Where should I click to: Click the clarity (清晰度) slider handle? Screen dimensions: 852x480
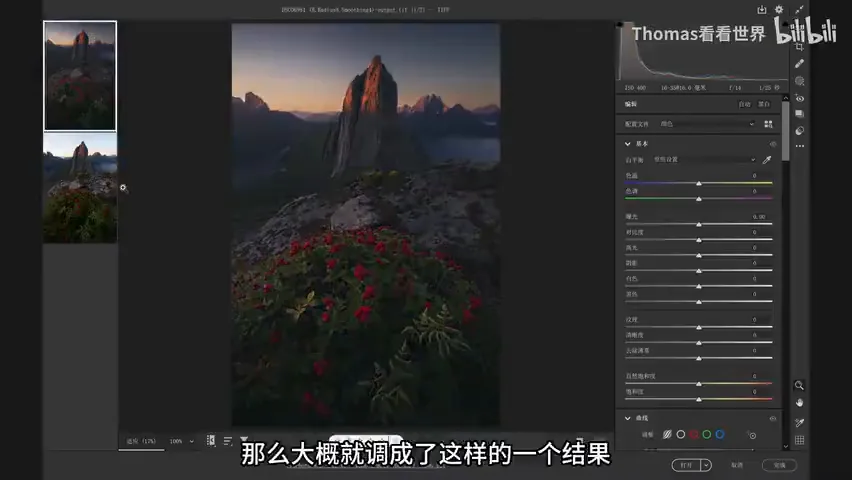click(699, 342)
